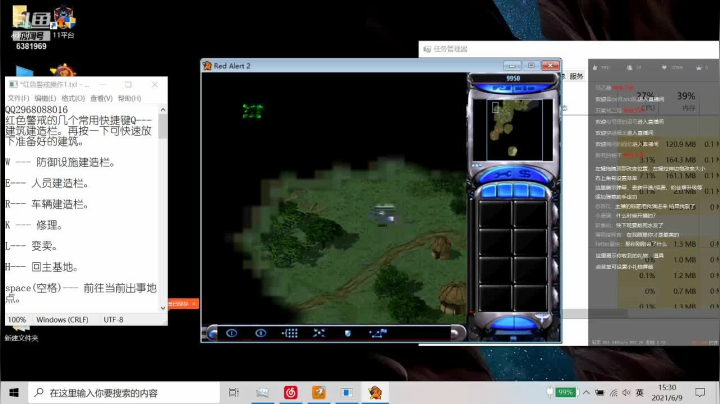Open Task View from the taskbar
The image size is (720, 404).
click(234, 393)
